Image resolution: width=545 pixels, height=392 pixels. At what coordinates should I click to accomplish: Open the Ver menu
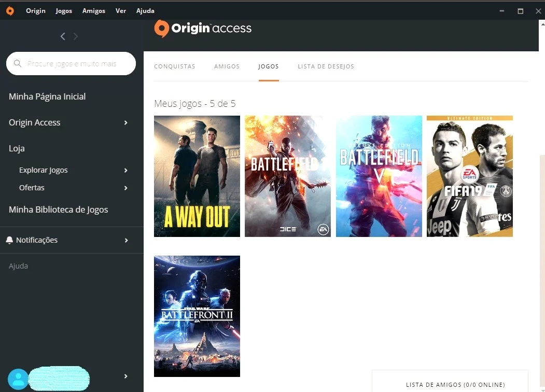[x=121, y=11]
